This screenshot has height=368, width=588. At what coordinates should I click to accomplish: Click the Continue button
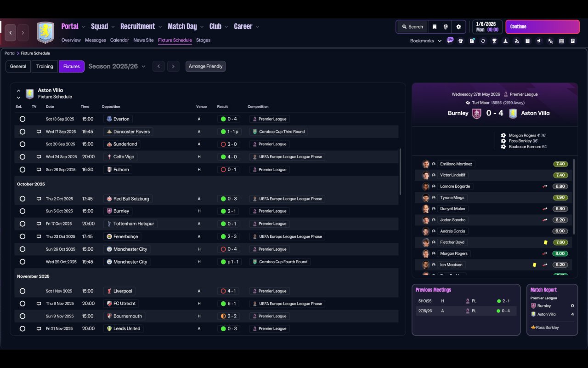click(x=543, y=27)
